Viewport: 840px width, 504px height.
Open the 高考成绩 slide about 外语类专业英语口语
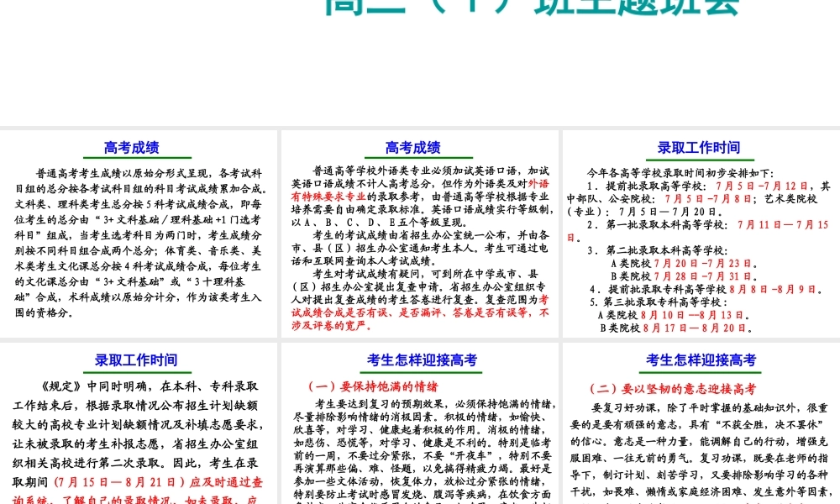click(x=420, y=234)
